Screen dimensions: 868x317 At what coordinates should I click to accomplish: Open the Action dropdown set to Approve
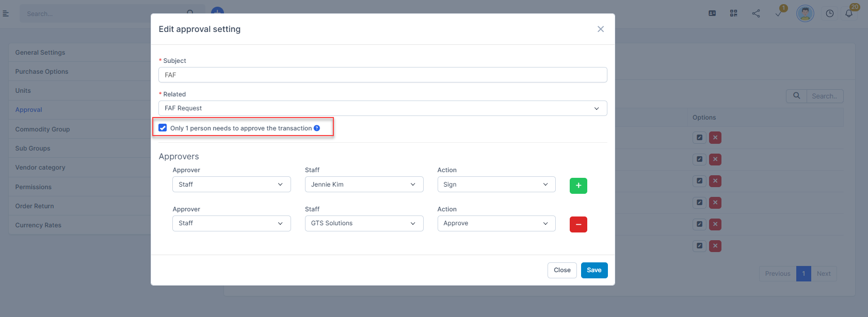(x=496, y=223)
